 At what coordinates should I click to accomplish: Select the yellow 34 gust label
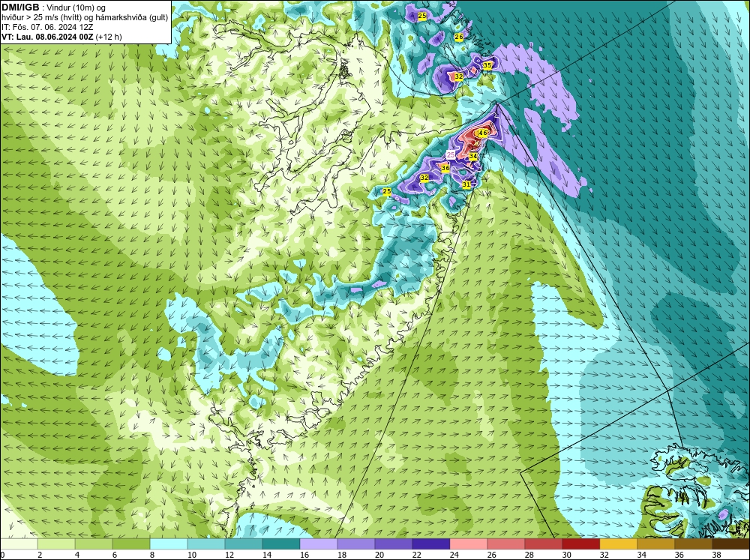click(x=473, y=156)
